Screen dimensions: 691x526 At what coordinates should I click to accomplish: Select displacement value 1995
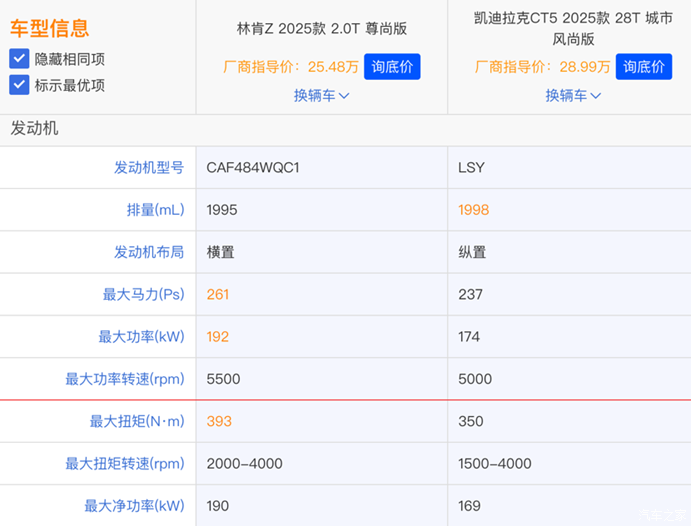coord(222,210)
